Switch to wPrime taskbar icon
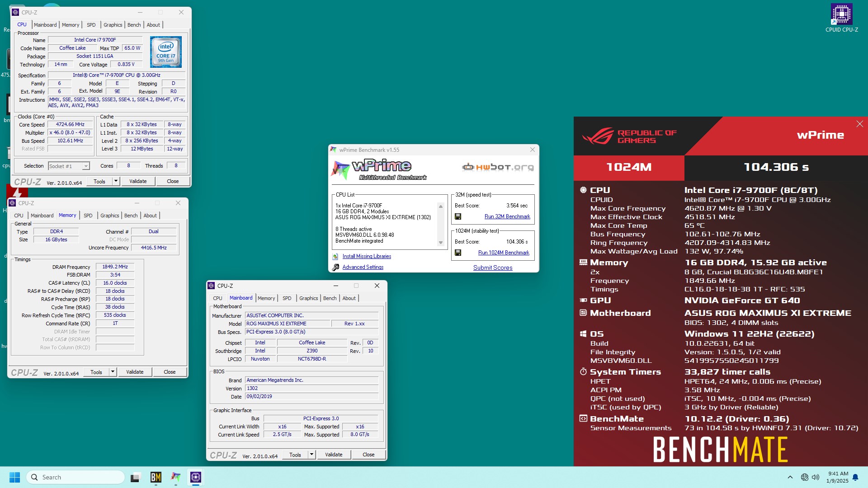868x488 pixels. point(176,477)
